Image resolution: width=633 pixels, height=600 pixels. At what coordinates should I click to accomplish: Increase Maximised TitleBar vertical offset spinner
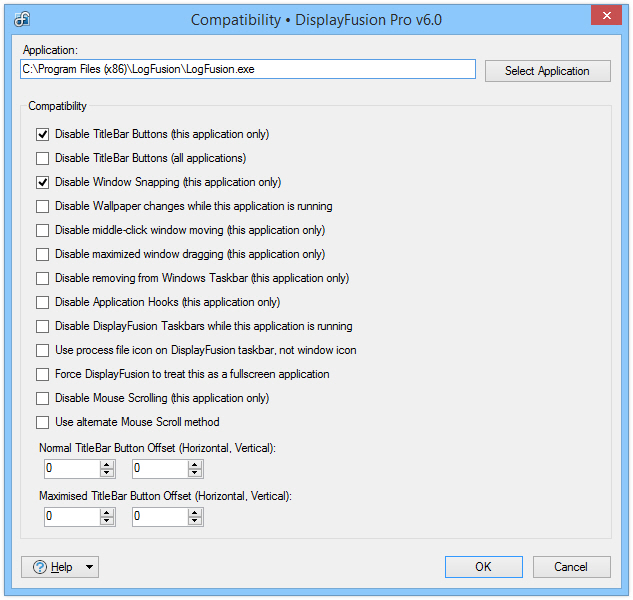pyautogui.click(x=195, y=513)
